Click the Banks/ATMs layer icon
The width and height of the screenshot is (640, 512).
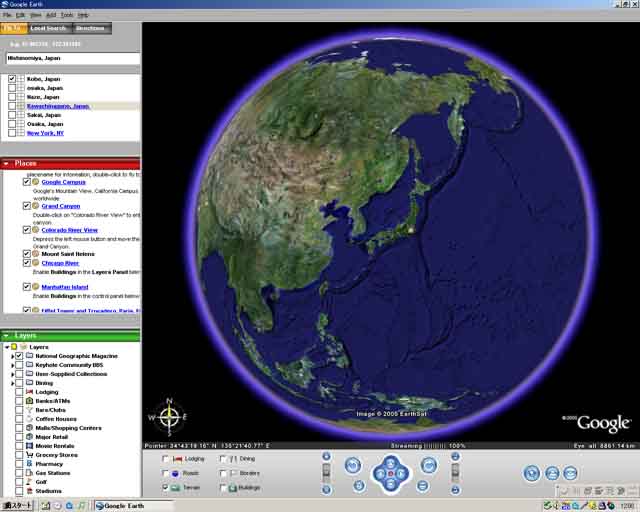pyautogui.click(x=29, y=401)
